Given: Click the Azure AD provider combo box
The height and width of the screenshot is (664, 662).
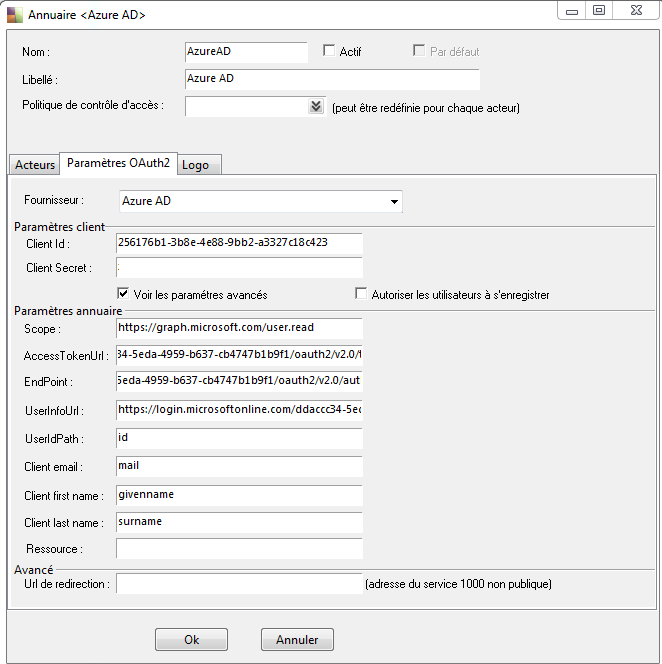Looking at the screenshot, I should [x=260, y=202].
